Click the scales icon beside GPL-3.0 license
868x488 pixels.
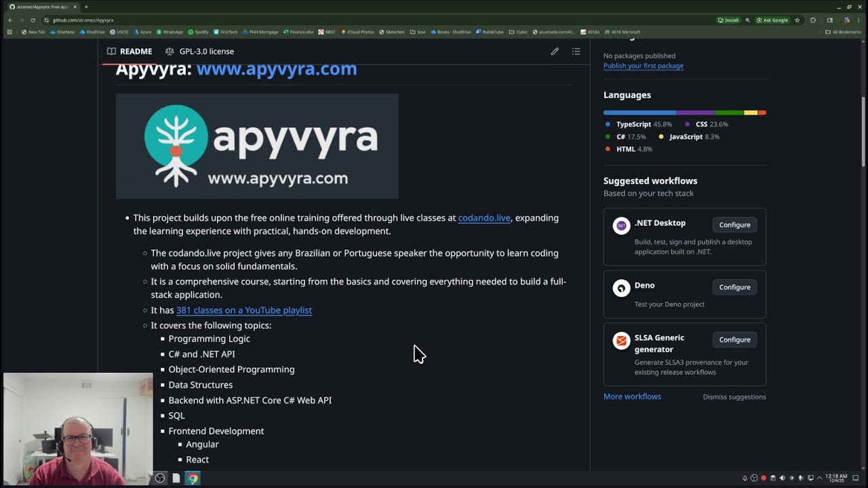170,52
